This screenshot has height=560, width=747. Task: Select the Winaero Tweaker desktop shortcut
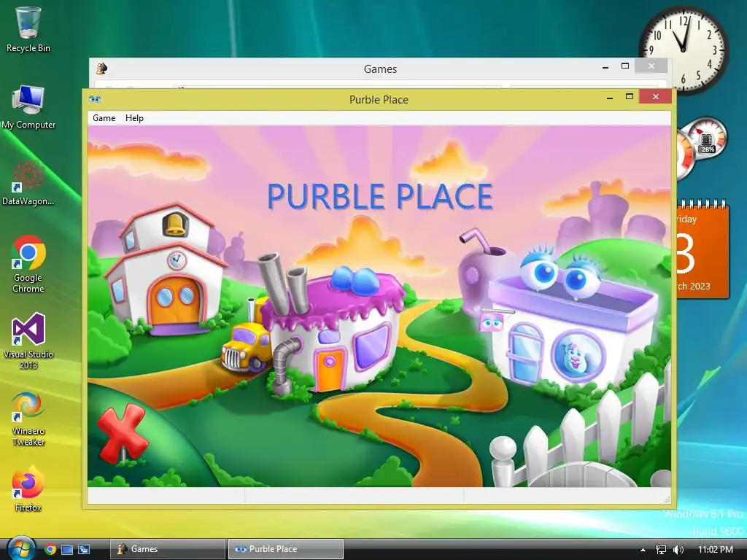(x=28, y=419)
